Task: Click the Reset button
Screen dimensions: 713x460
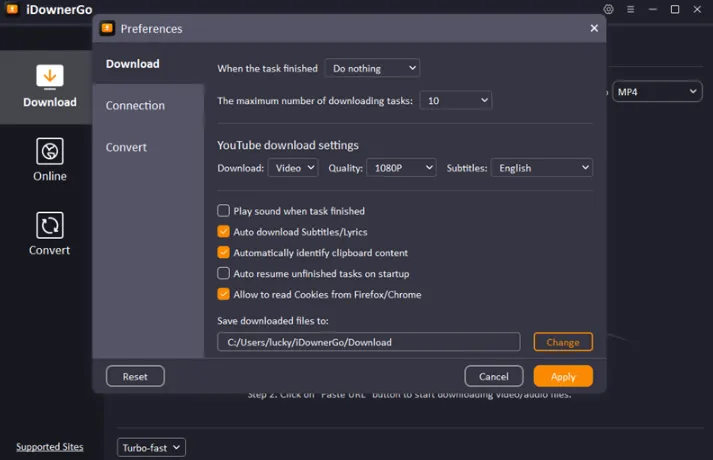Action: [x=135, y=376]
